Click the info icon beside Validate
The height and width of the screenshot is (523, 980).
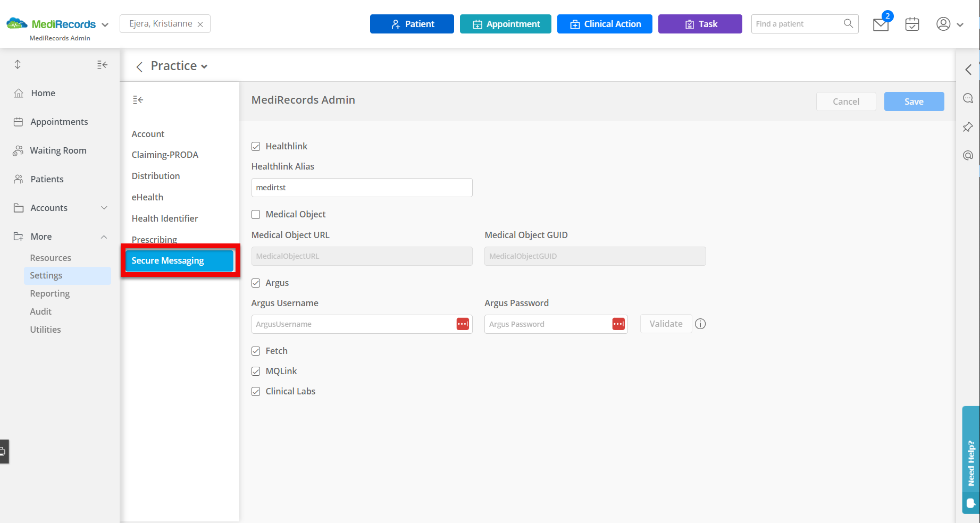click(700, 324)
